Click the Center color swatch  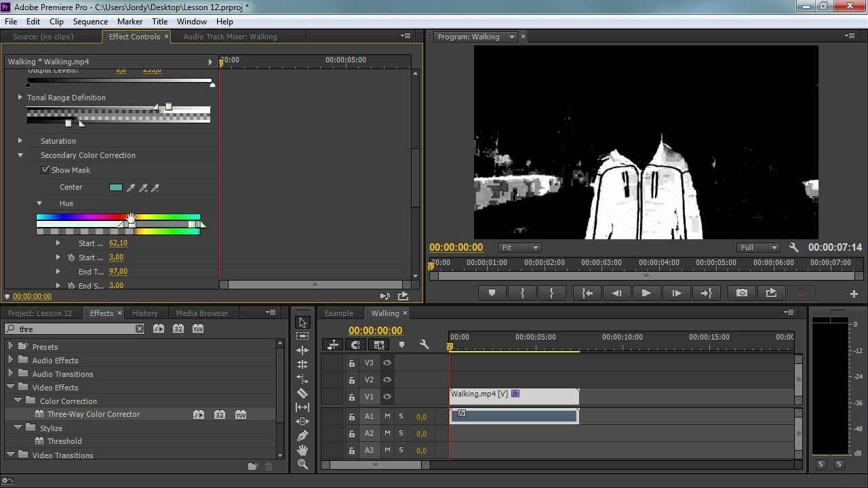coord(116,188)
